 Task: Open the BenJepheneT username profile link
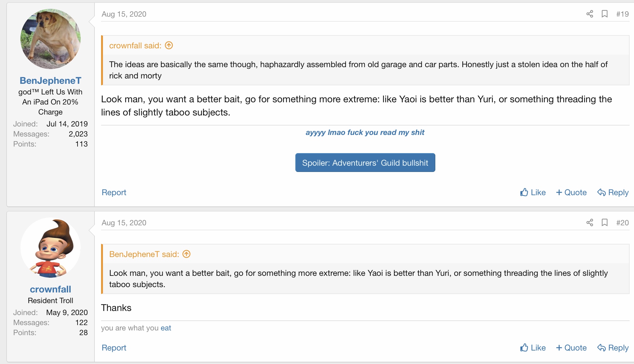(x=51, y=81)
